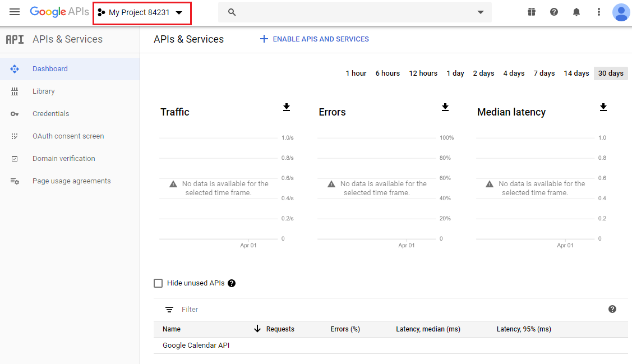Screen dimensions: 632x364
Task: Click into the Filter input field
Action: click(x=387, y=310)
